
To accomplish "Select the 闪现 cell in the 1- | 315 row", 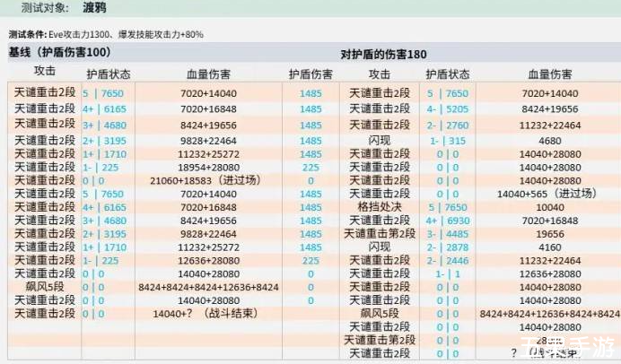I will (x=380, y=141).
